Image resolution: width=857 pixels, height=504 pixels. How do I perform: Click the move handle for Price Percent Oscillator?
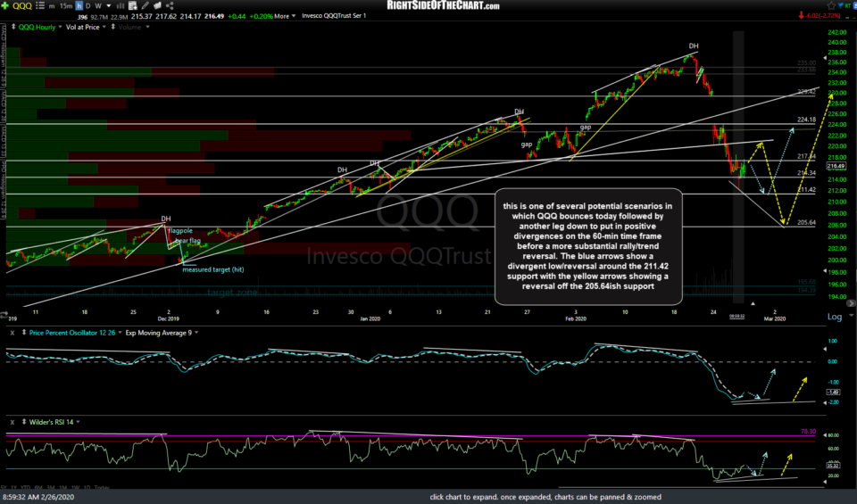[x=24, y=333]
